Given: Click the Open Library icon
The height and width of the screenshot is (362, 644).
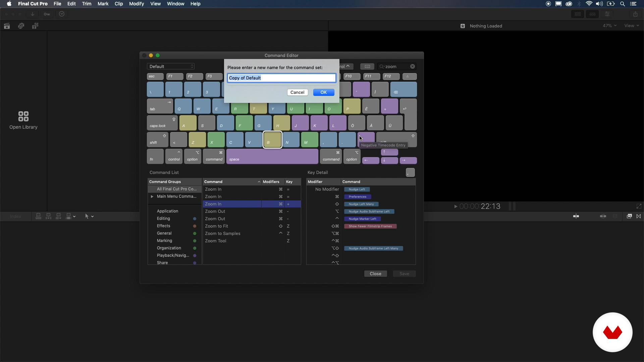Looking at the screenshot, I should pyautogui.click(x=23, y=116).
